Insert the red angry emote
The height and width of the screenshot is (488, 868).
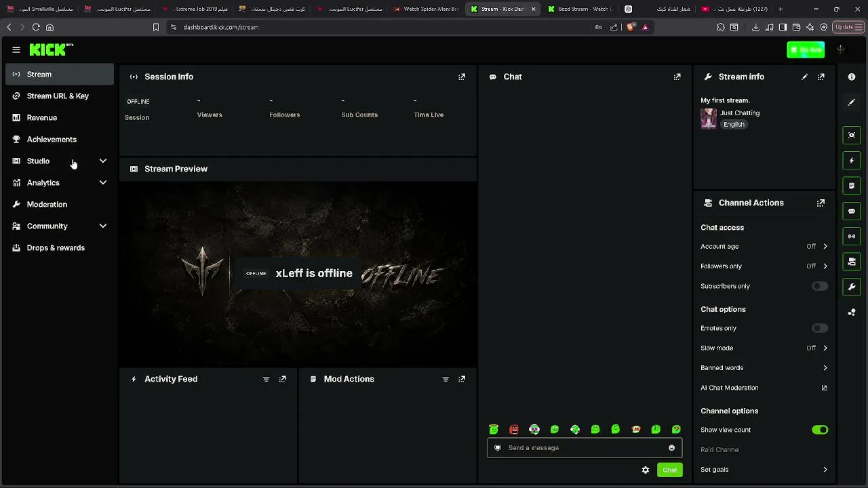point(514,429)
